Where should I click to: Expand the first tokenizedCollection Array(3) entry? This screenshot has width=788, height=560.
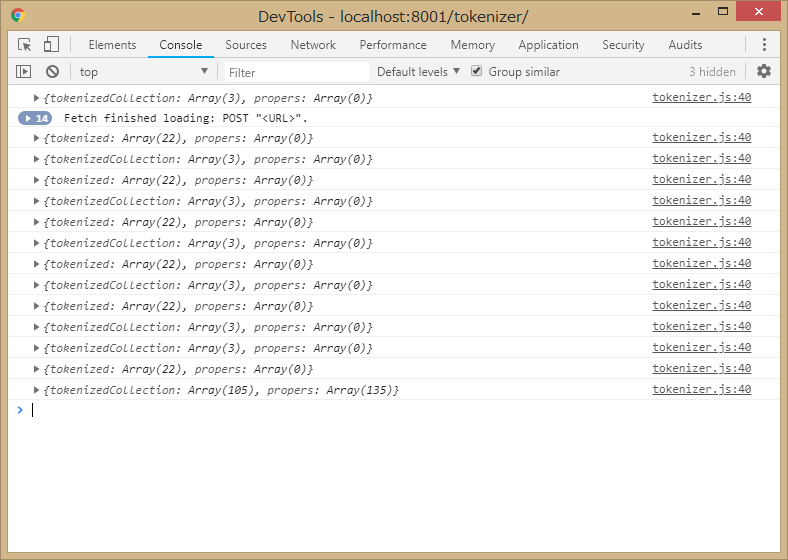click(37, 98)
